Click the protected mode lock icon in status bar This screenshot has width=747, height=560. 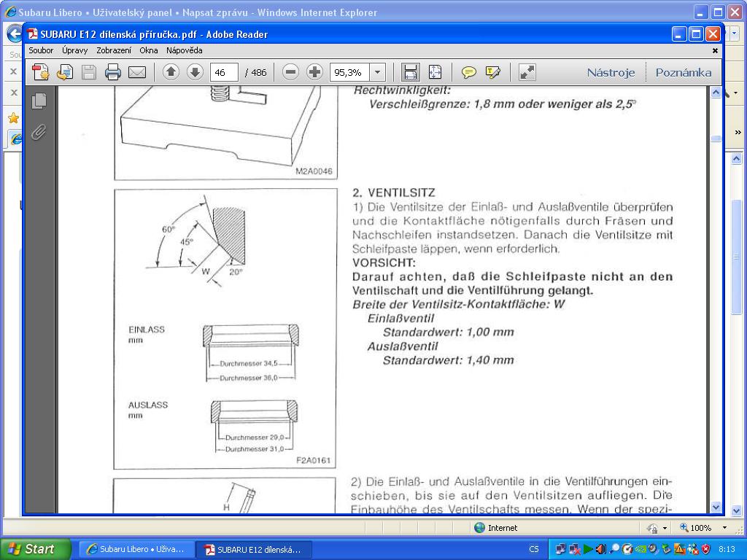pos(651,528)
